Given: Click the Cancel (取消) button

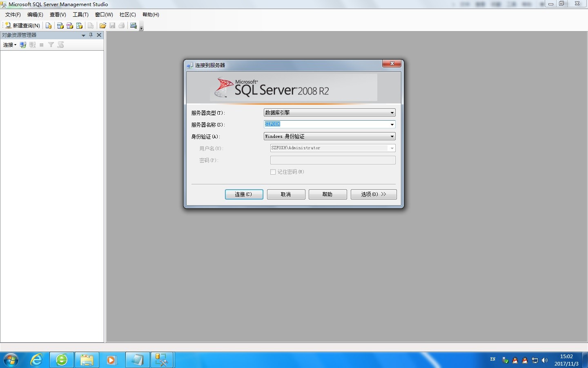Looking at the screenshot, I should click(286, 194).
